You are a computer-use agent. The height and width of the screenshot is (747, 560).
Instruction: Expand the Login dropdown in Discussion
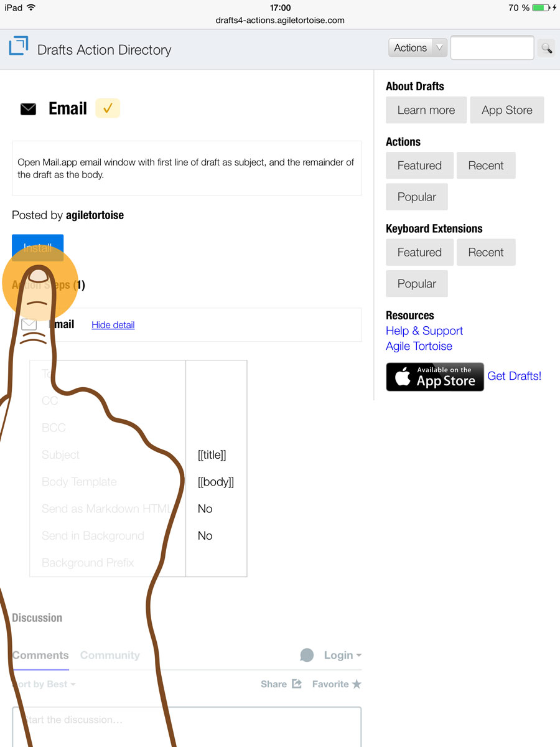(343, 655)
